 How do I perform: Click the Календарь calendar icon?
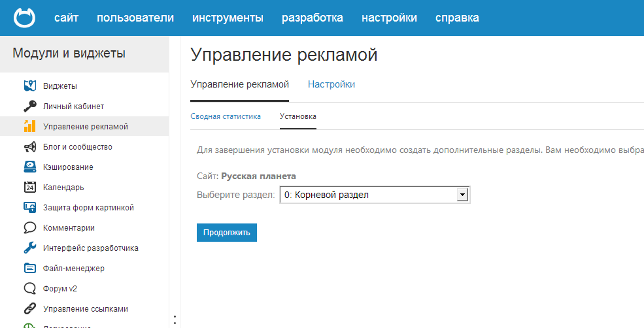tap(29, 187)
